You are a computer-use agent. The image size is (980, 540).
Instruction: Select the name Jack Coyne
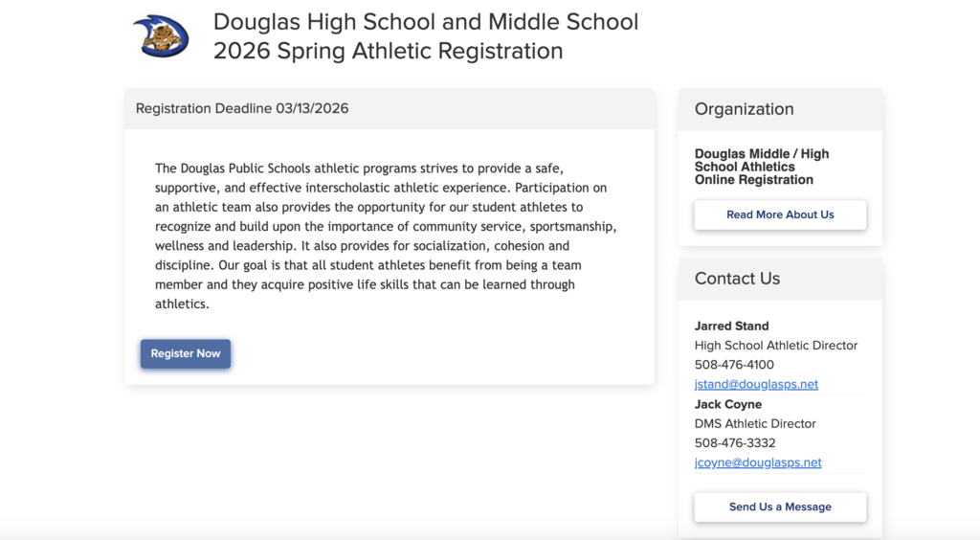pos(727,404)
